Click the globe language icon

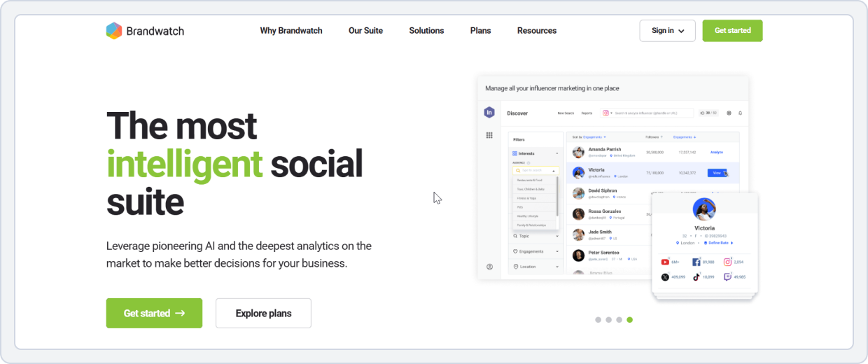[x=729, y=113]
